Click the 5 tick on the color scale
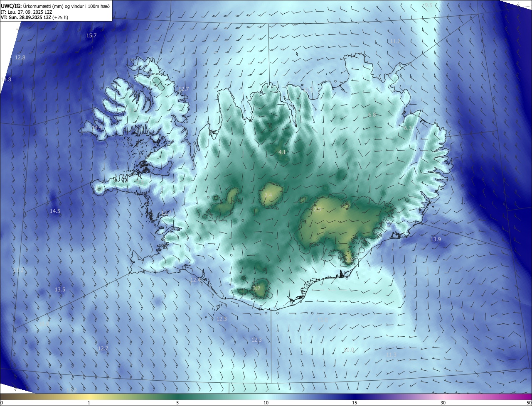The image size is (532, 406). pyautogui.click(x=177, y=403)
